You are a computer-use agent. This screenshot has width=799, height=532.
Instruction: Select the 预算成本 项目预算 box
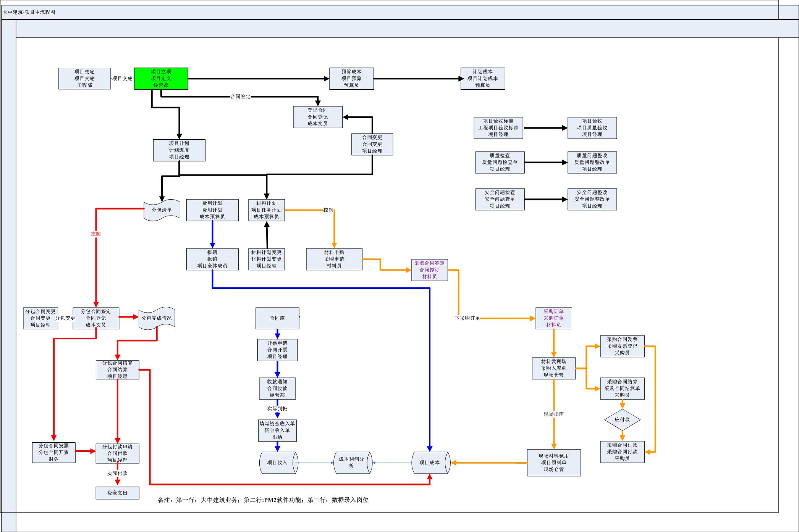pos(351,79)
